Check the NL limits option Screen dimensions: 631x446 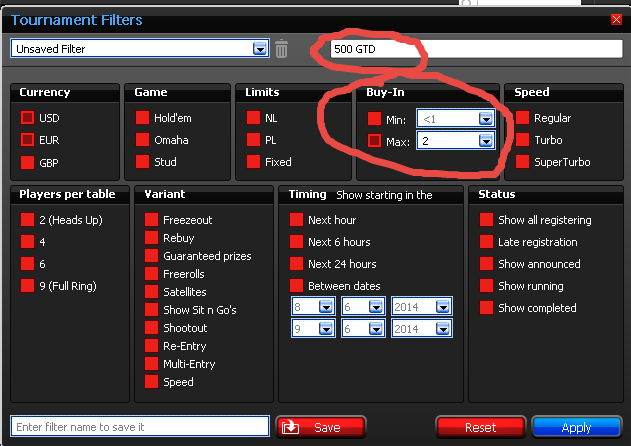253,118
